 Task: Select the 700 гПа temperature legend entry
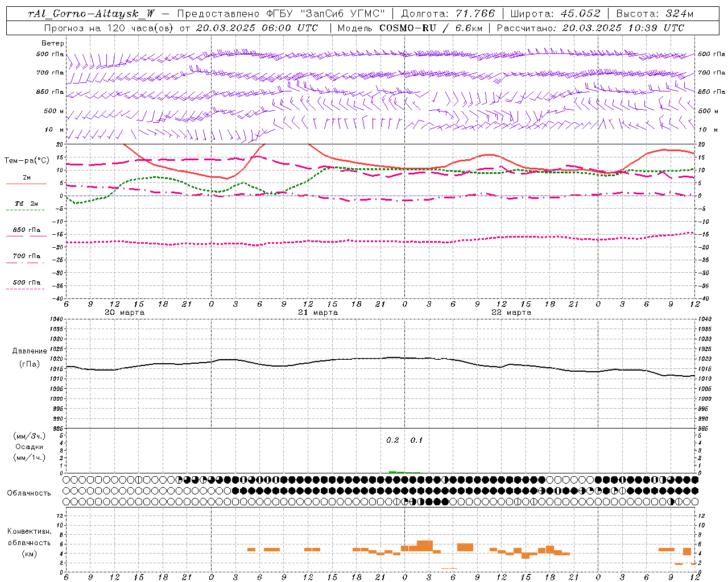click(27, 256)
